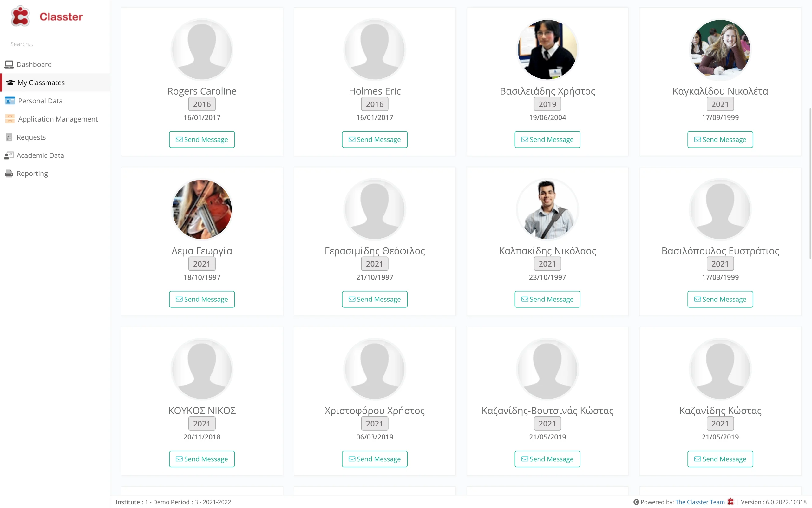Click the sidebar Search field
This screenshot has width=812, height=508.
click(x=55, y=44)
